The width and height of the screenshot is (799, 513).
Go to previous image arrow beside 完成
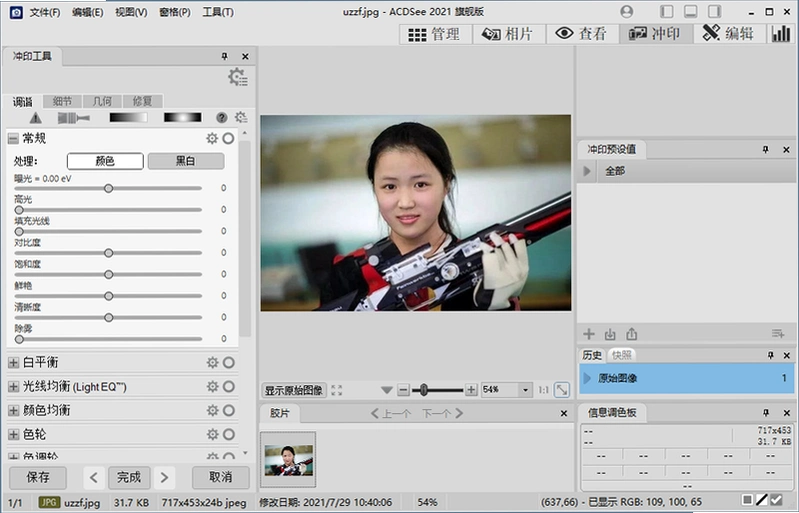[94, 477]
